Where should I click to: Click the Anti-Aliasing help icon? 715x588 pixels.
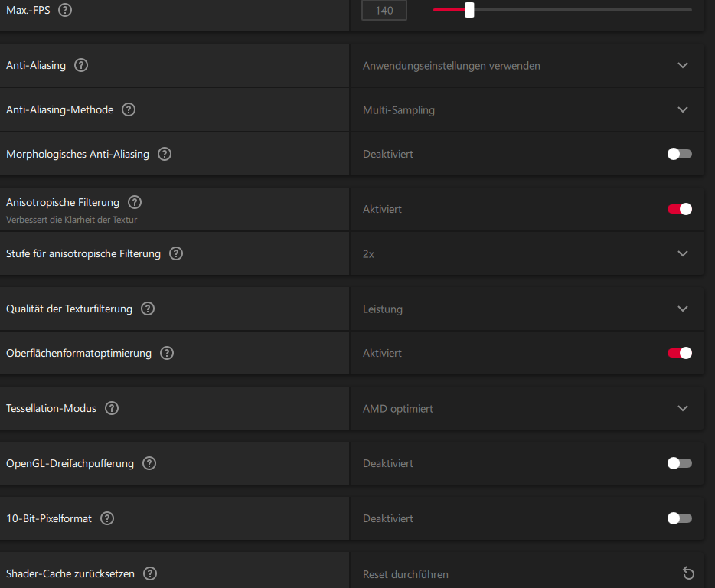pos(80,65)
